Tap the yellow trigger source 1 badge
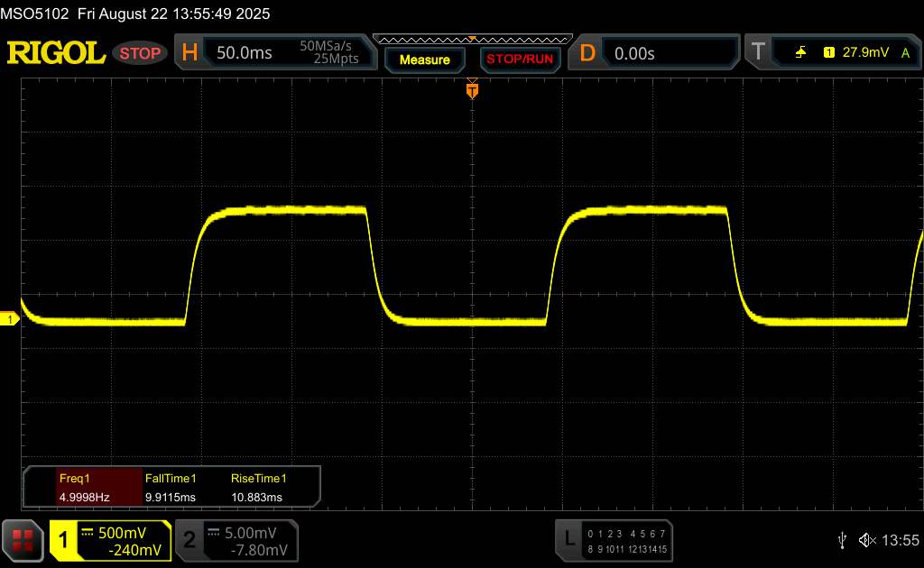This screenshot has width=924, height=568. pyautogui.click(x=828, y=53)
